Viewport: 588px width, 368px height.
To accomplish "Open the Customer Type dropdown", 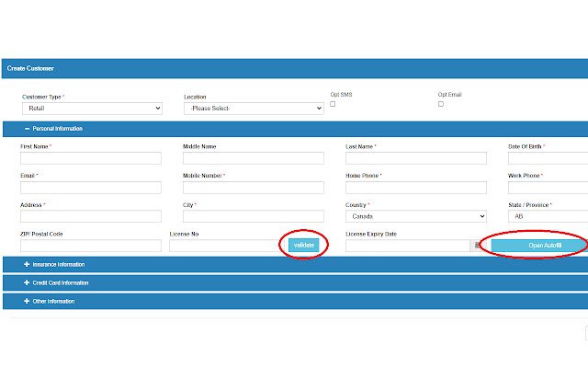I will [x=92, y=109].
